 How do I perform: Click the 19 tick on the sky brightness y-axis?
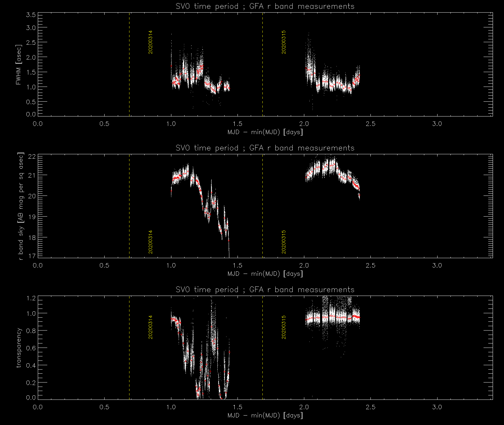coord(32,216)
